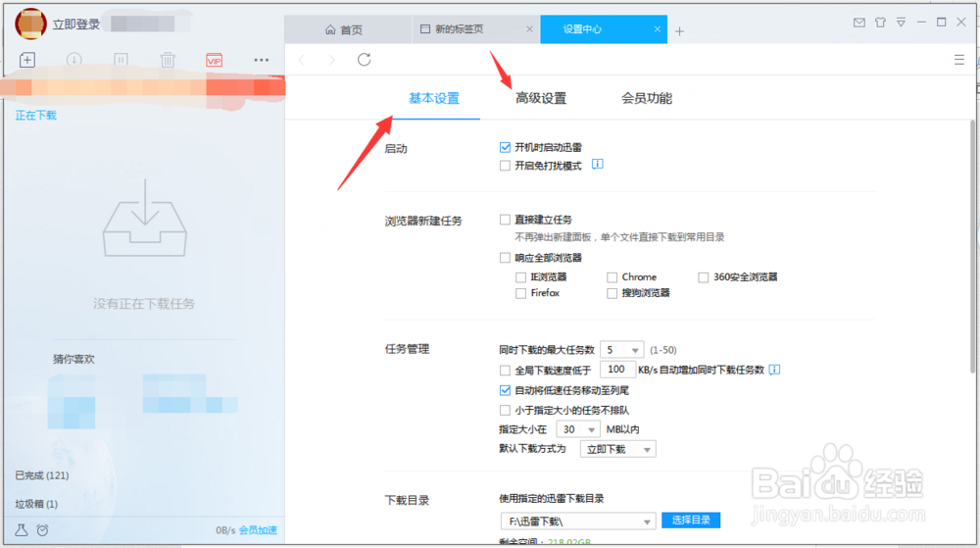Image resolution: width=980 pixels, height=548 pixels.
Task: Open 正在下载 list in sidebar
Action: (36, 115)
